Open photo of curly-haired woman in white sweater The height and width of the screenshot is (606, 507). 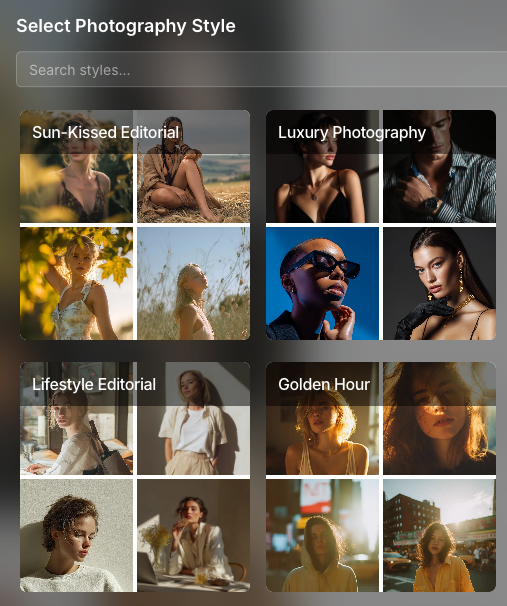76,536
